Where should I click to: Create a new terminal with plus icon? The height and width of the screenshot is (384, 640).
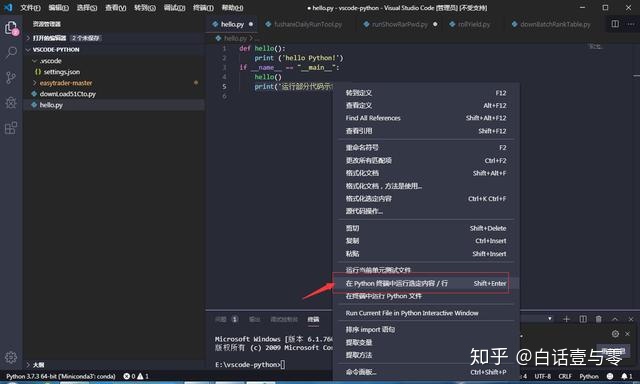tap(566, 319)
